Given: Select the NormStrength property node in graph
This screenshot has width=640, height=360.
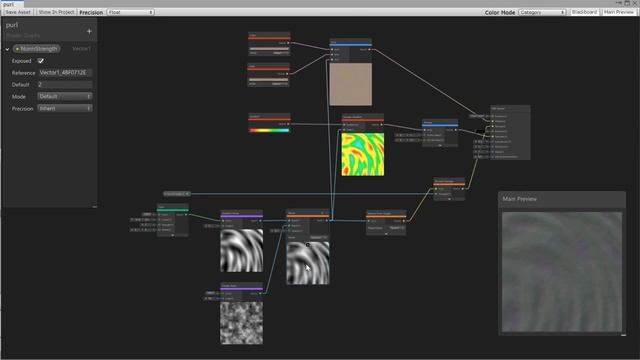Looking at the screenshot, I should 177,194.
